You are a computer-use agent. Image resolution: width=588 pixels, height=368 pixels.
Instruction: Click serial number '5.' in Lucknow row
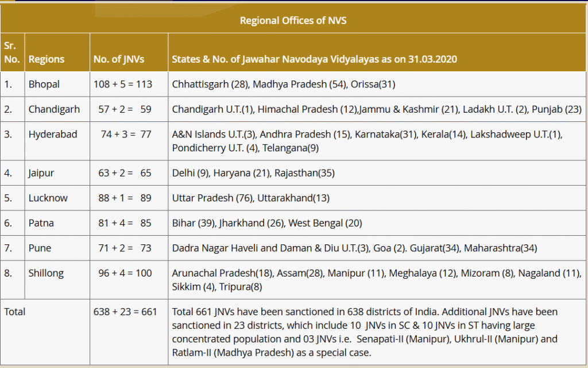click(x=8, y=198)
